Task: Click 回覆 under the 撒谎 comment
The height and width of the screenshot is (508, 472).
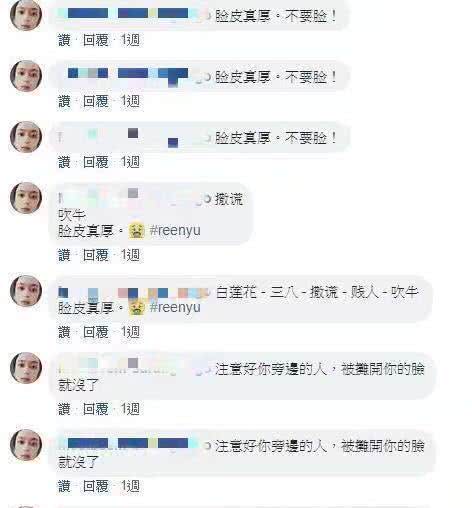Action: pos(96,255)
